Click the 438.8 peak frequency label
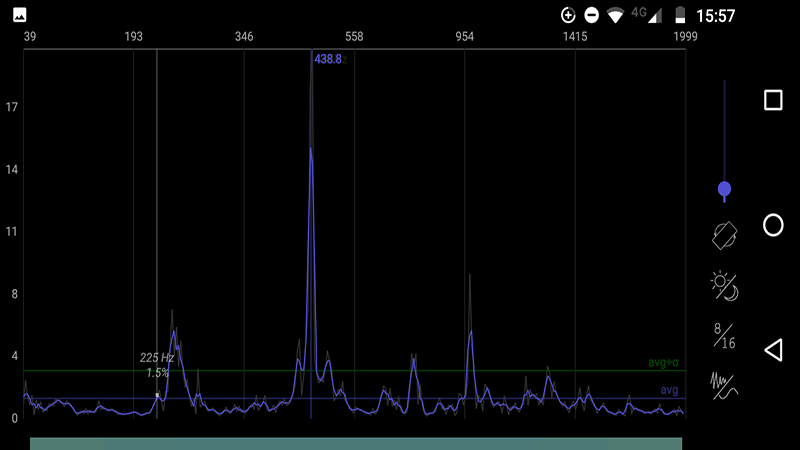Viewport: 800px width, 450px height. (328, 60)
